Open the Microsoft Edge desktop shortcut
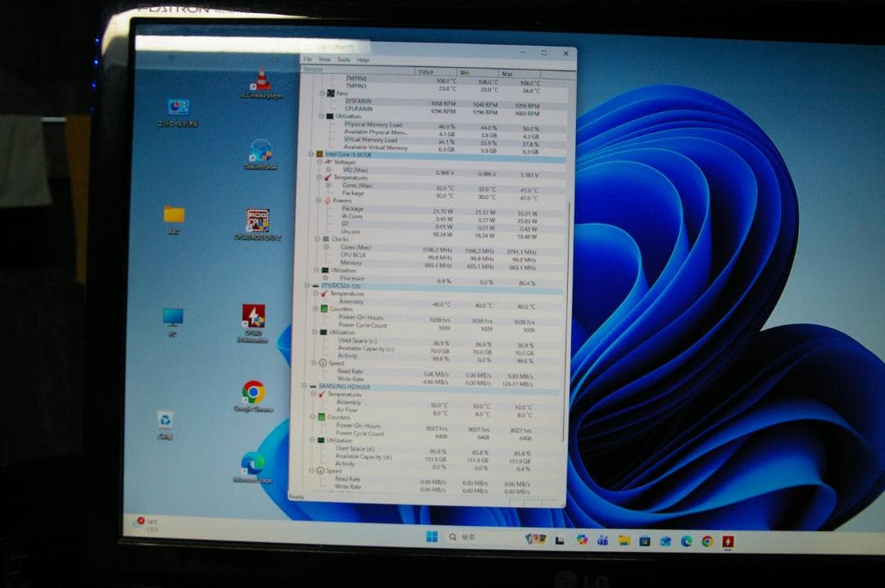This screenshot has width=885, height=588. click(252, 468)
